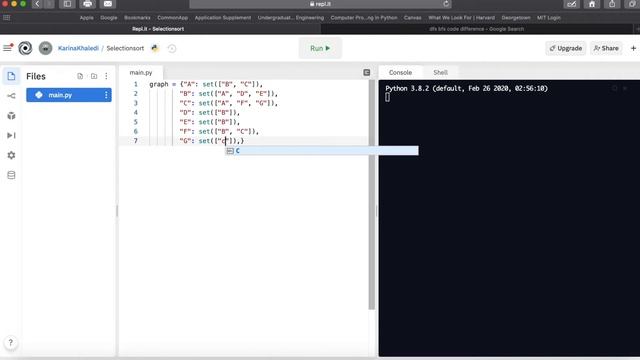Select main.py in the file tree

click(x=69, y=95)
